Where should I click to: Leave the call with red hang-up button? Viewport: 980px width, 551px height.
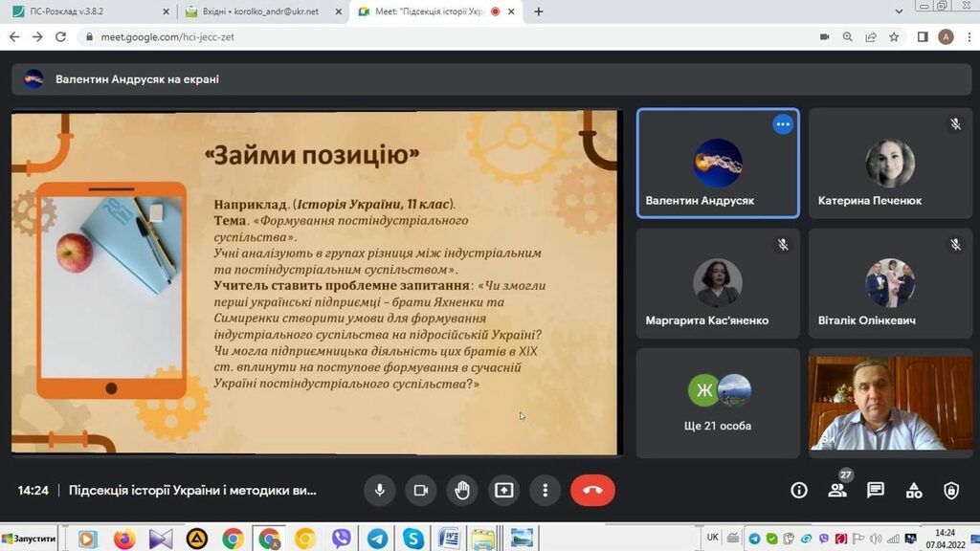592,490
